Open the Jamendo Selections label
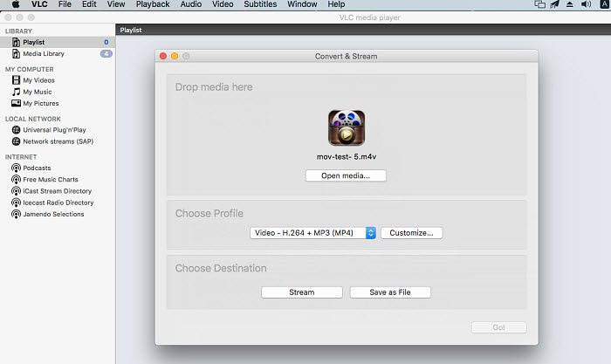This screenshot has height=364, width=611. point(53,215)
